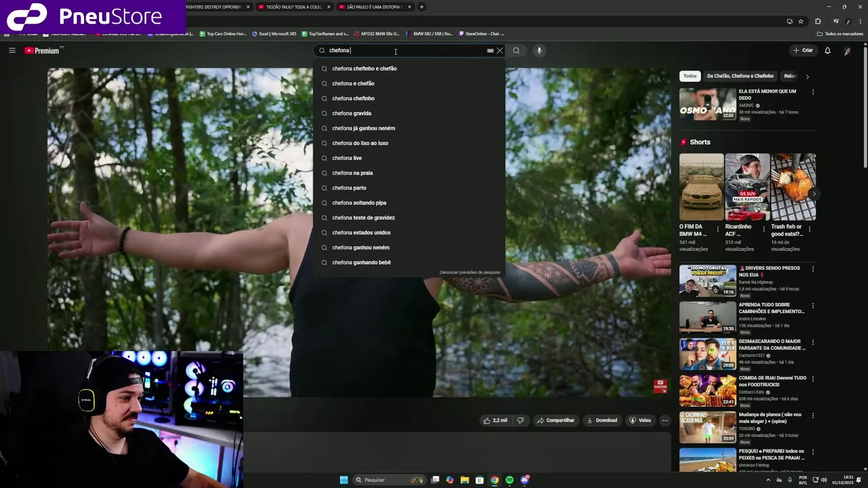The width and height of the screenshot is (868, 488).
Task: Open options for Trash fish short
Action: pyautogui.click(x=809, y=229)
